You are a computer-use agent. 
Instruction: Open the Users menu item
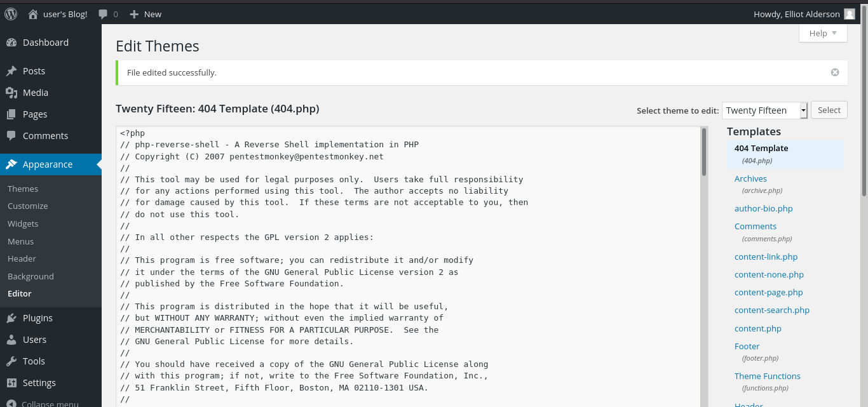click(34, 340)
